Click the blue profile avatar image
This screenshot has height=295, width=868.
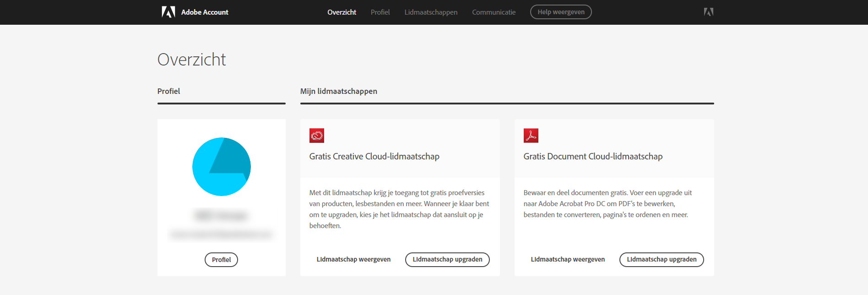[x=222, y=167]
